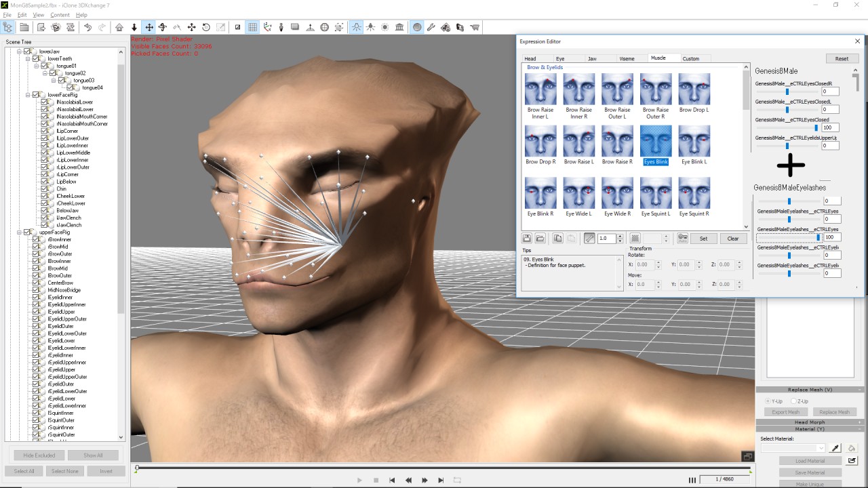
Task: Click the Set button
Action: point(703,239)
